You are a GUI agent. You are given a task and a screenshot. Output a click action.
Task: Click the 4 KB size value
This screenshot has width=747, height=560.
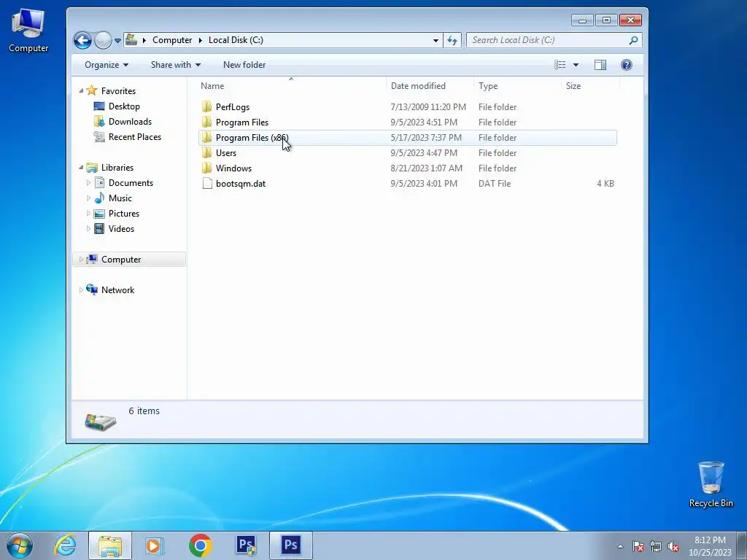pos(605,183)
